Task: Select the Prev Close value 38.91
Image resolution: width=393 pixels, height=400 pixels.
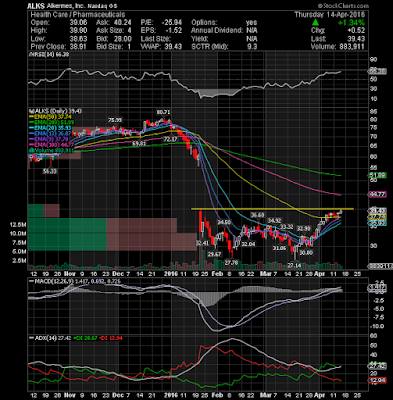Action: [78, 47]
